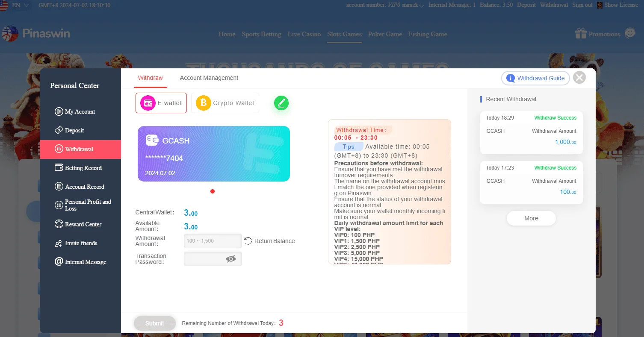Screen dimensions: 644x337
Task: Click the Personal Profit and Loss icon
Action: click(x=59, y=205)
